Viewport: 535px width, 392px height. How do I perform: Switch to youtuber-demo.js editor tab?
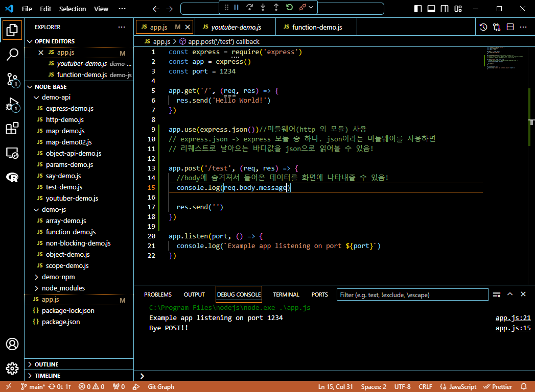click(236, 27)
